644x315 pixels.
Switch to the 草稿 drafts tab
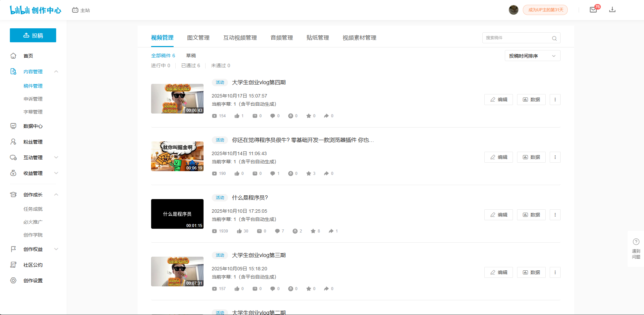pyautogui.click(x=190, y=55)
